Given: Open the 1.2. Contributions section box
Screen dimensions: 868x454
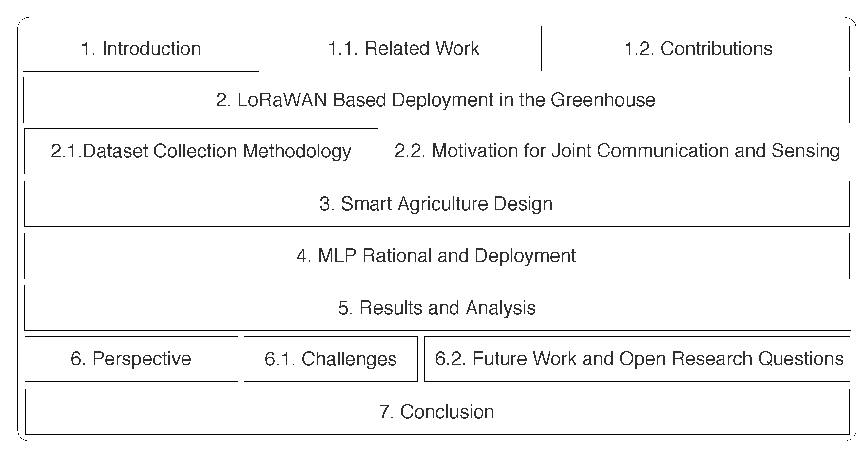Looking at the screenshot, I should [x=698, y=49].
